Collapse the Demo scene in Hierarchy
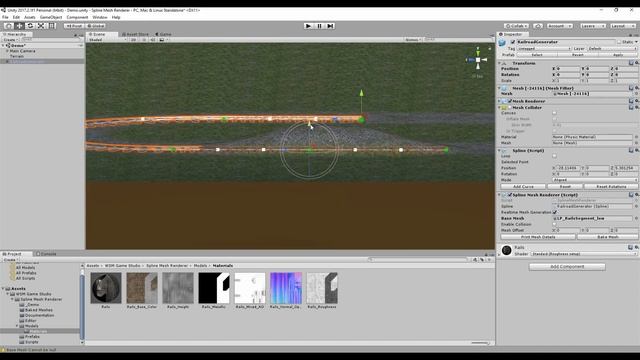Screen dimensions: 640x360 3,46
